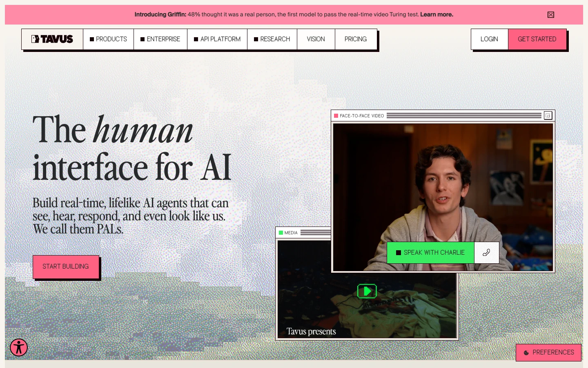Click the 'The human interface for AI' headline
This screenshot has width=588, height=368.
132,148
